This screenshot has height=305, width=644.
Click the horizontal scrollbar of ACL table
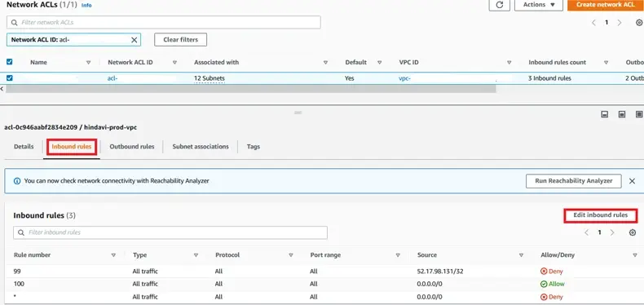[250, 89]
